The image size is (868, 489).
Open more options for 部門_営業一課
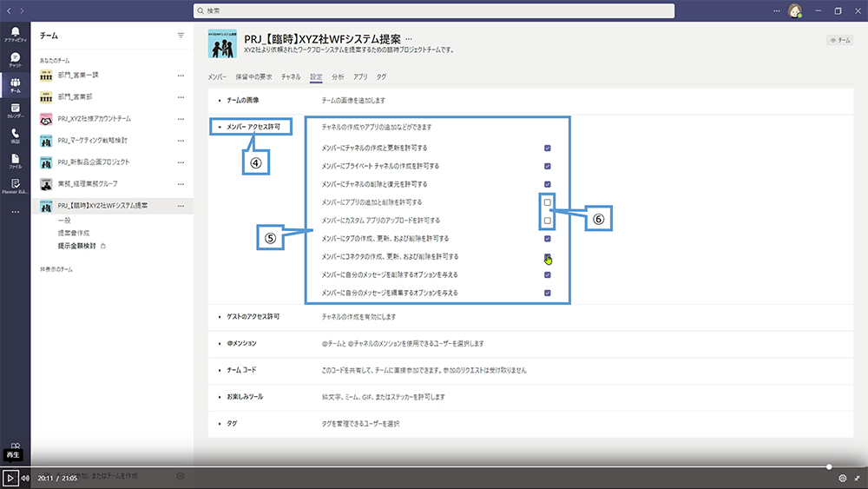pyautogui.click(x=181, y=76)
